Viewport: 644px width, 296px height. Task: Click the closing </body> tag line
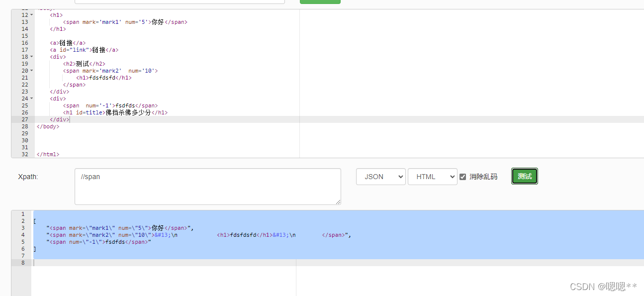pyautogui.click(x=48, y=126)
